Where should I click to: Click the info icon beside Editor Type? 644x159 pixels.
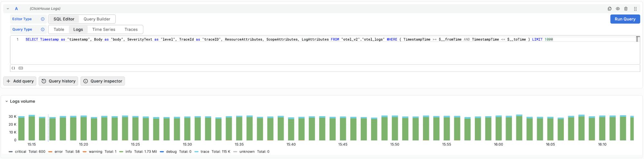click(43, 19)
